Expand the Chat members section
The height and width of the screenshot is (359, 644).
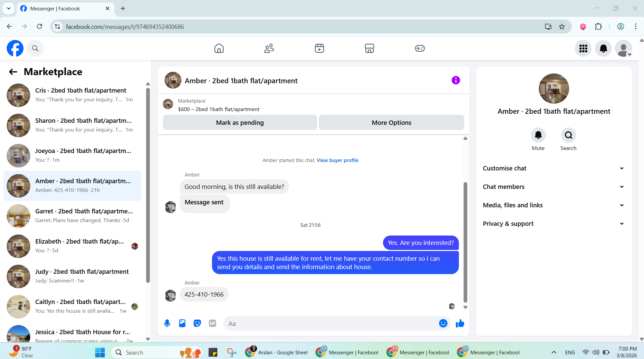point(554,187)
